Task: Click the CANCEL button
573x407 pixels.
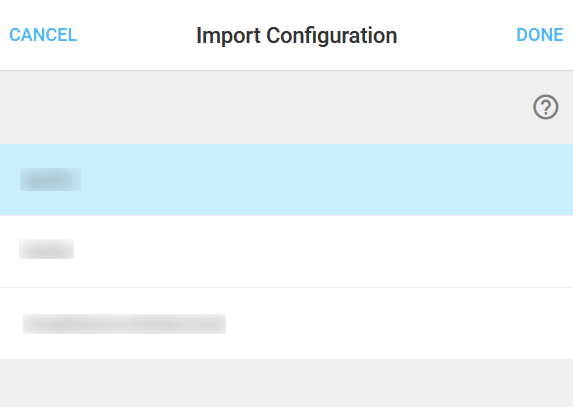Action: pos(43,35)
